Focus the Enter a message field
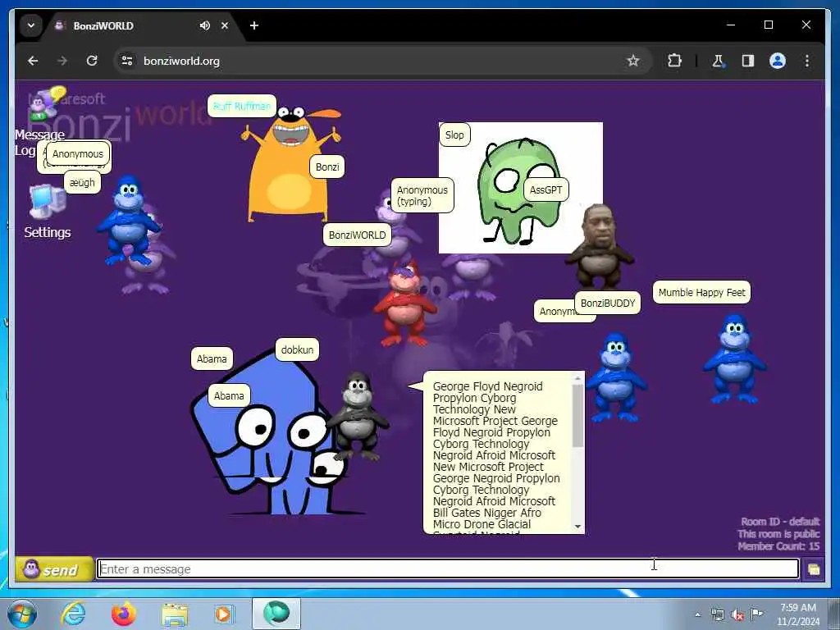This screenshot has height=630, width=840. click(x=448, y=569)
